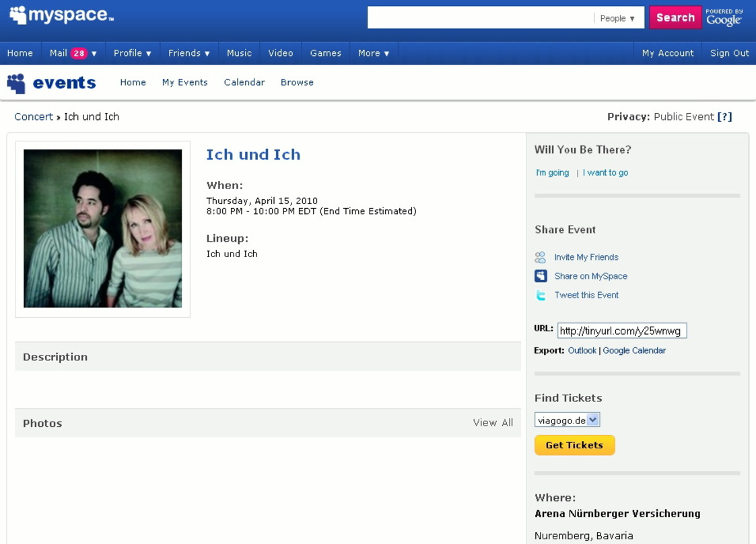Click the Share on MySpace icon
Viewport: 756px width, 544px height.
click(x=541, y=276)
